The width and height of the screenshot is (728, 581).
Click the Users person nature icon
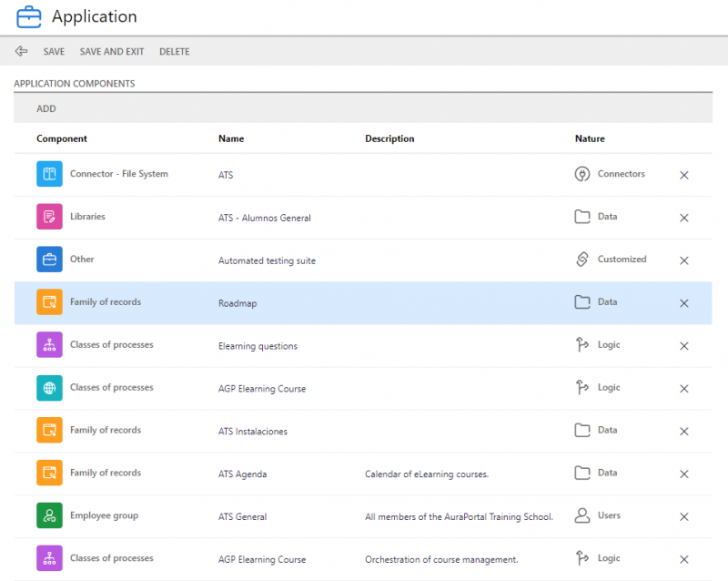pos(582,515)
